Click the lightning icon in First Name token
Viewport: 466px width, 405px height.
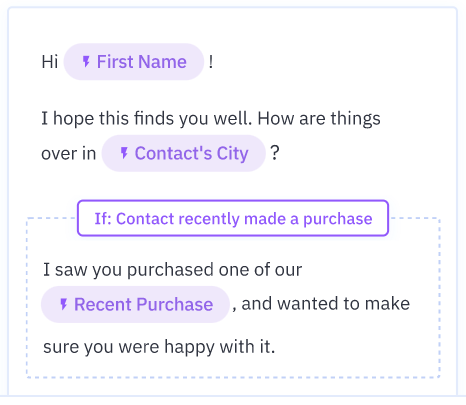click(86, 62)
